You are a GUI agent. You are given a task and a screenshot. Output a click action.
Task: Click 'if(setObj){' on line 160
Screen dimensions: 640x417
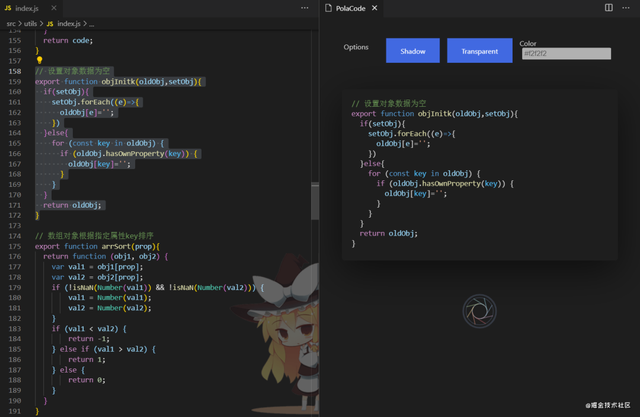66,92
